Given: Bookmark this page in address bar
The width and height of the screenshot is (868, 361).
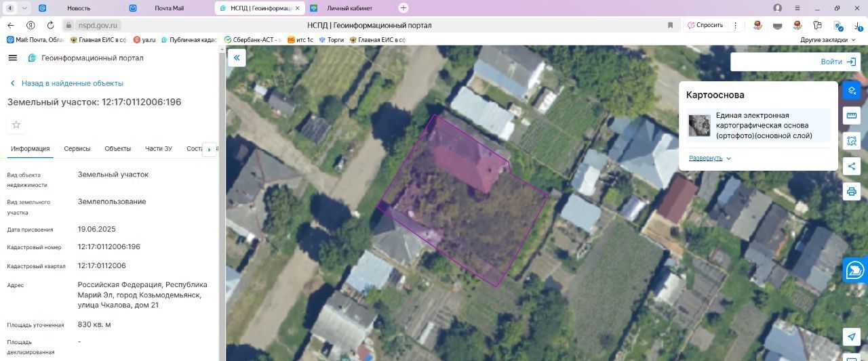Looking at the screenshot, I should click(x=670, y=25).
